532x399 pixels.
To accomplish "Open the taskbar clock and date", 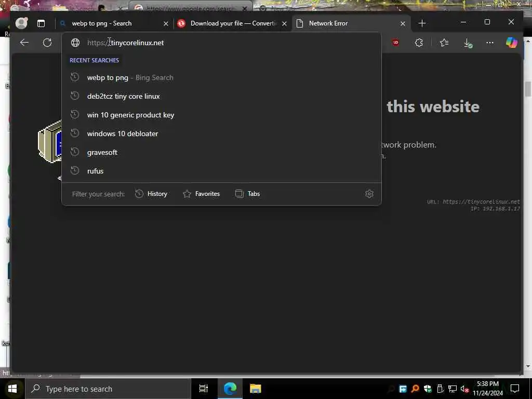I will pyautogui.click(x=488, y=389).
